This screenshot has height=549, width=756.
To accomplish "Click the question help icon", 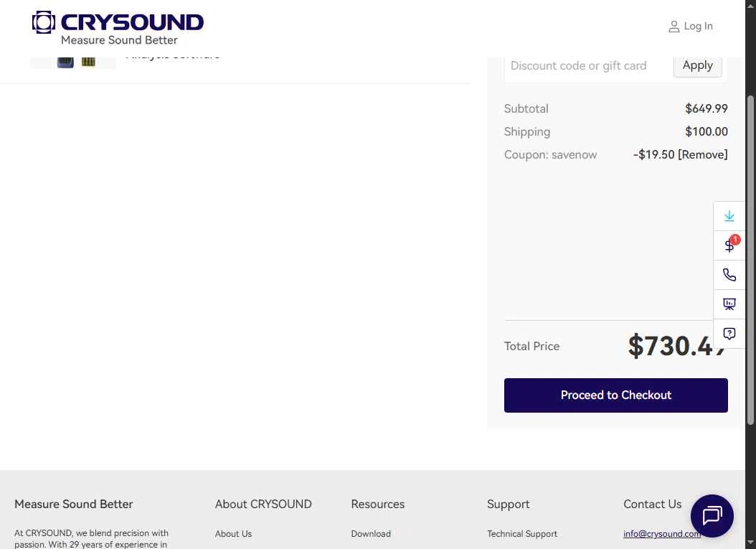I will [x=729, y=334].
